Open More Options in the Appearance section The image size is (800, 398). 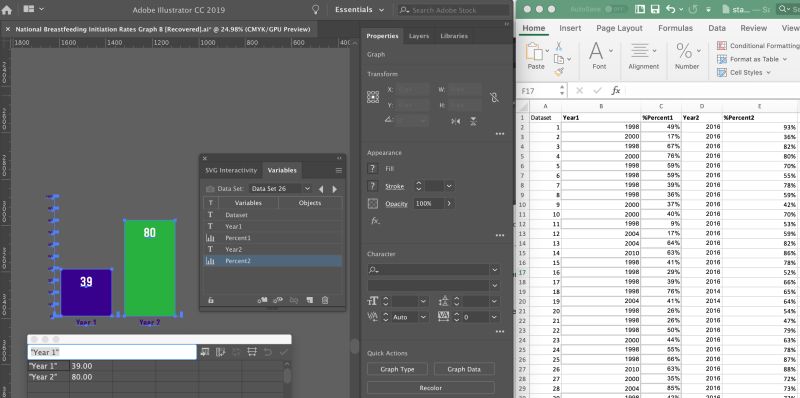tap(499, 235)
